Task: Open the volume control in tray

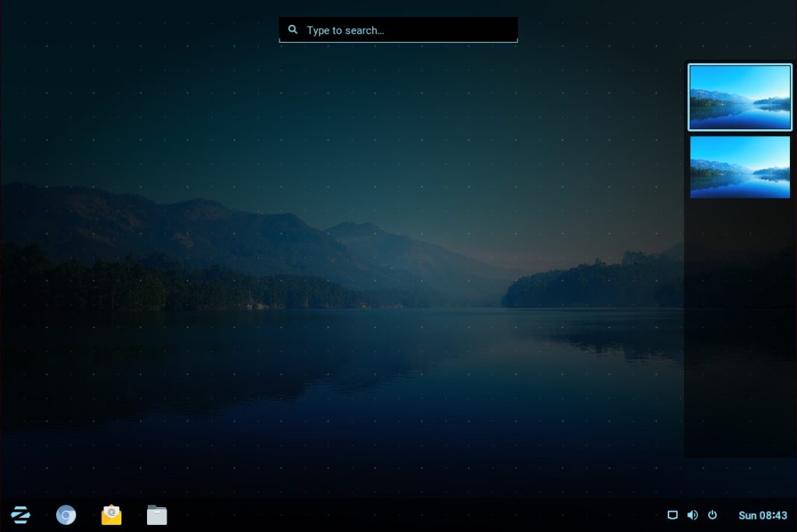Action: pyautogui.click(x=692, y=515)
